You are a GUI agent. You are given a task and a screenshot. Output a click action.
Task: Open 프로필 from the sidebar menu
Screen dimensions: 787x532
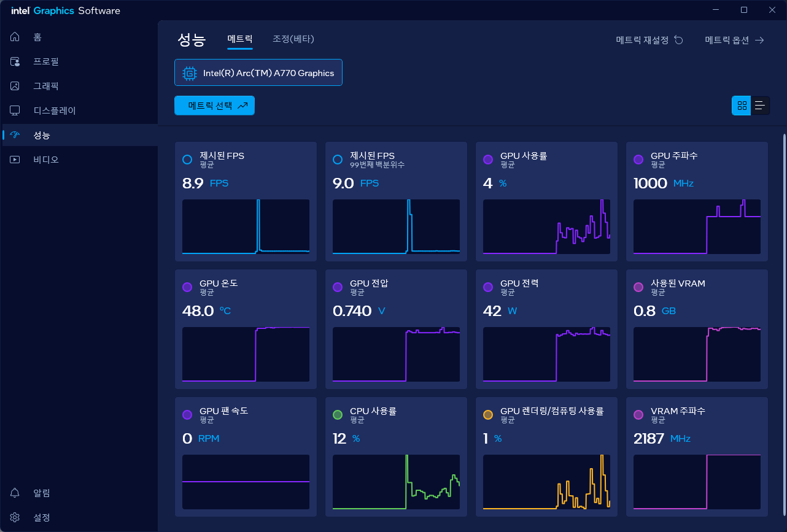tap(46, 61)
